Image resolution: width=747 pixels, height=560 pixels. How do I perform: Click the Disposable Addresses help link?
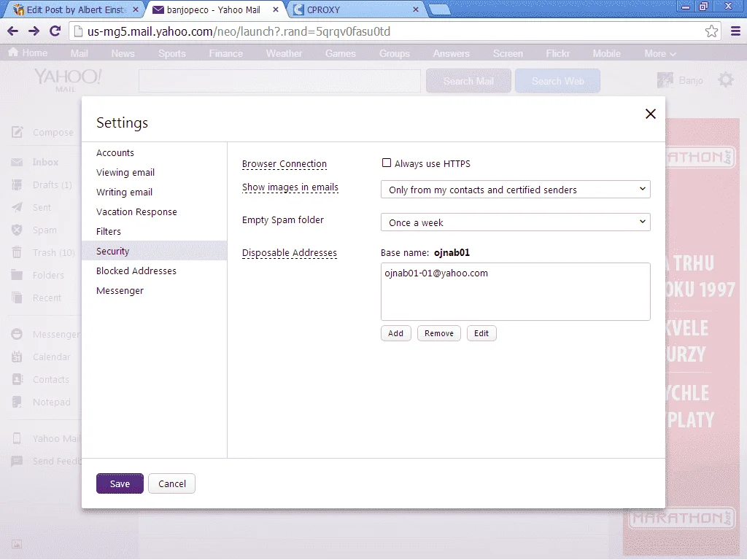[x=289, y=253]
